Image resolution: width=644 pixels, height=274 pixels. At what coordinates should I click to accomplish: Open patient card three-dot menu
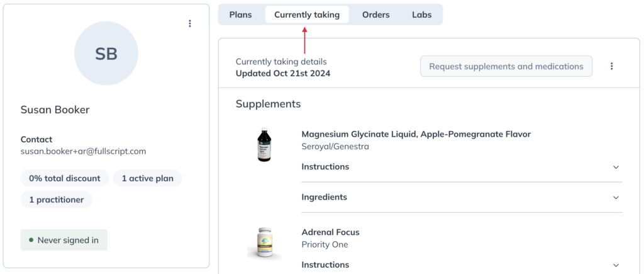point(190,23)
